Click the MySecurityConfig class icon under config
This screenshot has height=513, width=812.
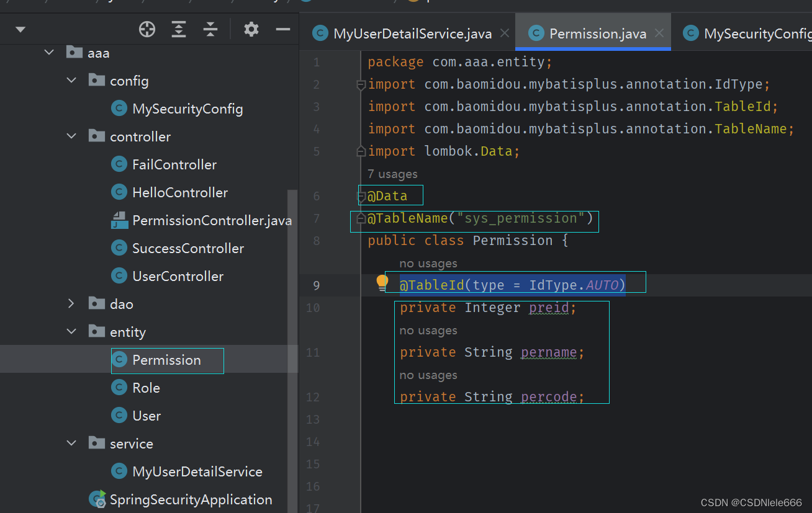[x=119, y=108]
